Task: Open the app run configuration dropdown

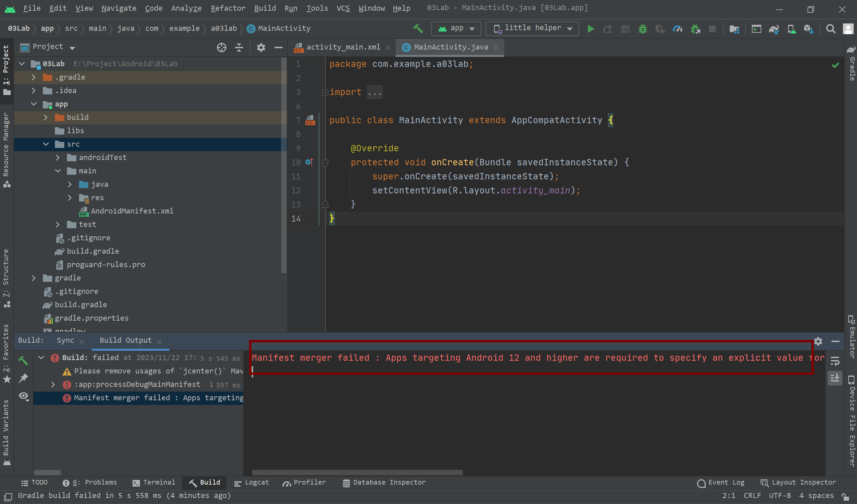Action: coord(456,28)
